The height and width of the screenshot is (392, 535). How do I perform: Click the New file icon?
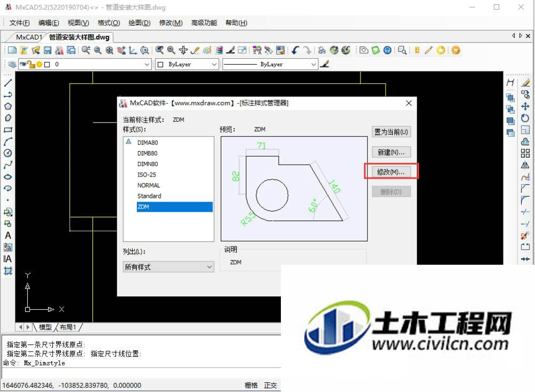pos(12,50)
